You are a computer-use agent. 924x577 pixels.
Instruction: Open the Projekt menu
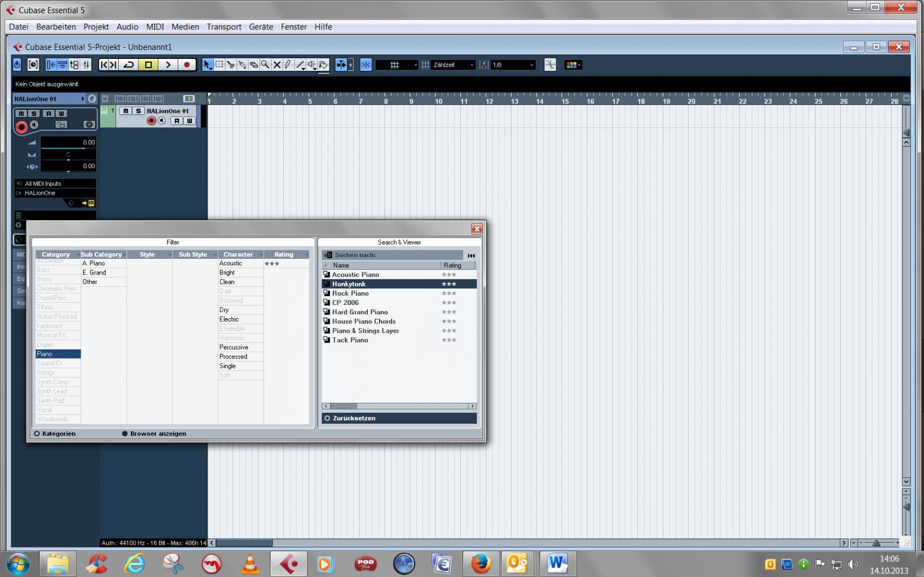tap(96, 27)
